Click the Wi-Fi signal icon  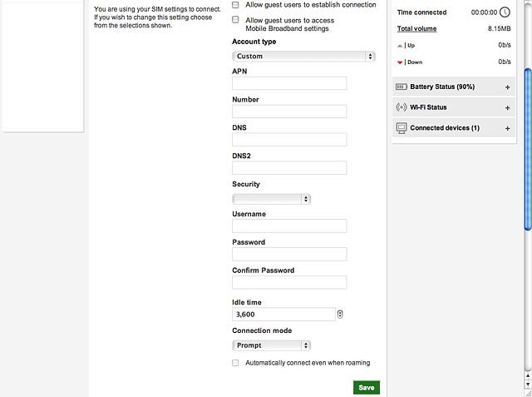[401, 107]
